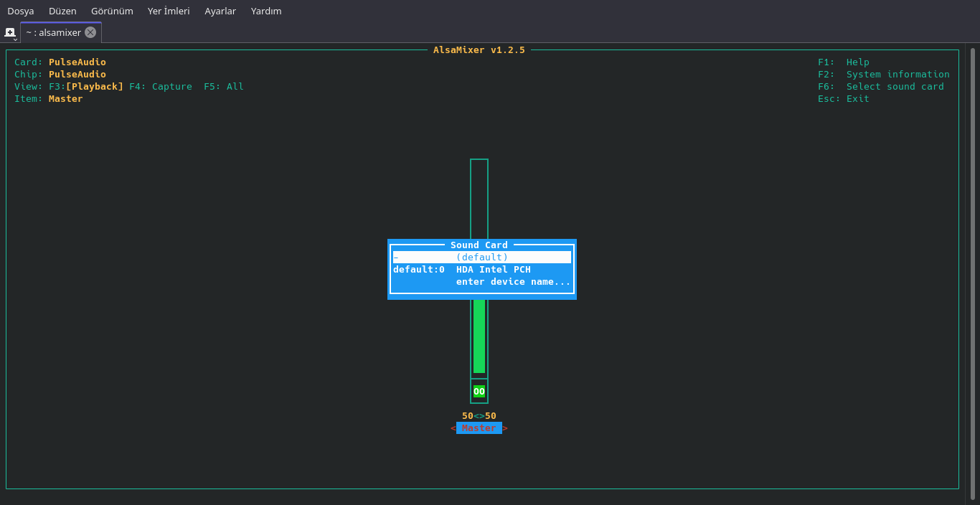Close the alsamixer tab
Screen dimensions: 980x505
pos(90,32)
